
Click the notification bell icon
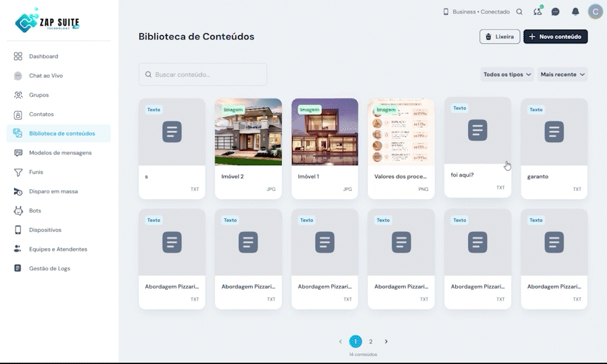pyautogui.click(x=575, y=12)
